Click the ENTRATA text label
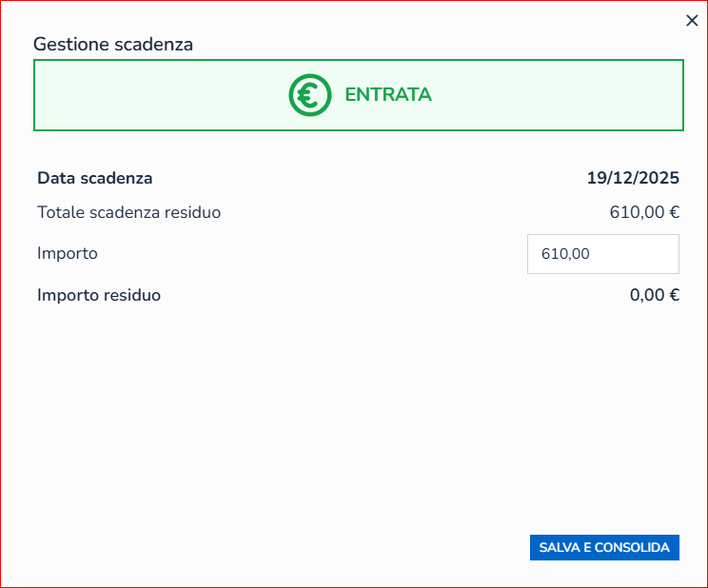This screenshot has width=708, height=588. click(387, 95)
